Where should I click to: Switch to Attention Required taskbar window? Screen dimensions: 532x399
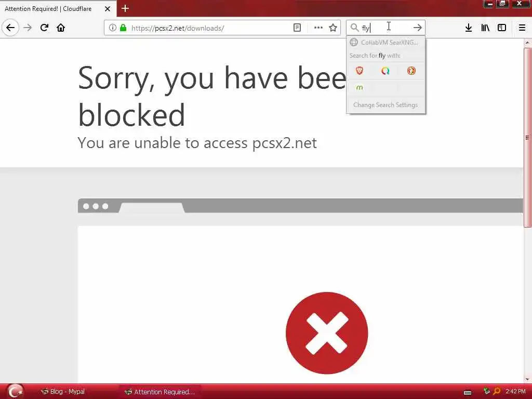click(x=160, y=392)
